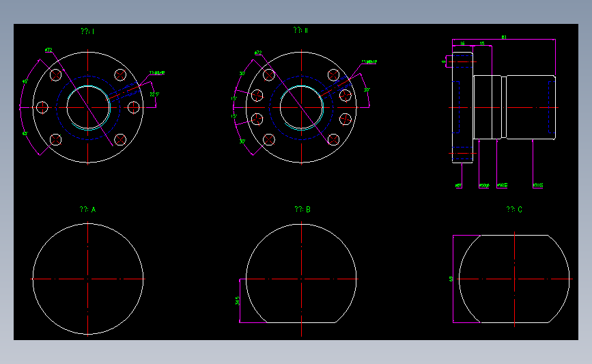Click the ø72 dimension in view I
This screenshot has width=592, height=364.
[48, 50]
